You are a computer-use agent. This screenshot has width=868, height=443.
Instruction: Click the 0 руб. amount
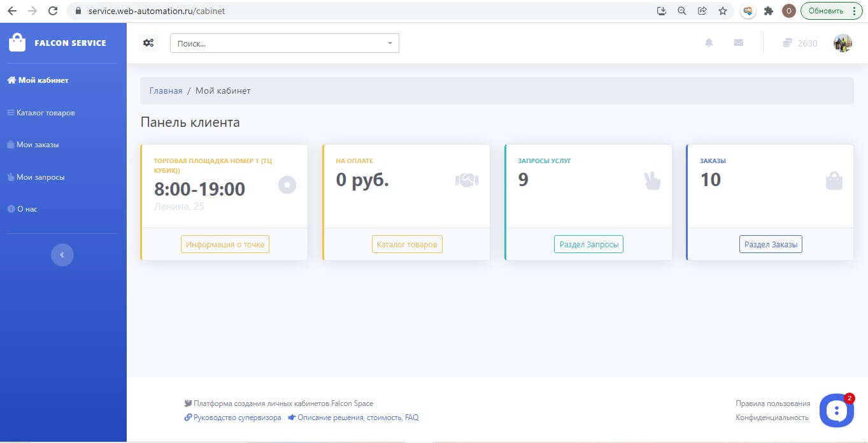pyautogui.click(x=362, y=180)
